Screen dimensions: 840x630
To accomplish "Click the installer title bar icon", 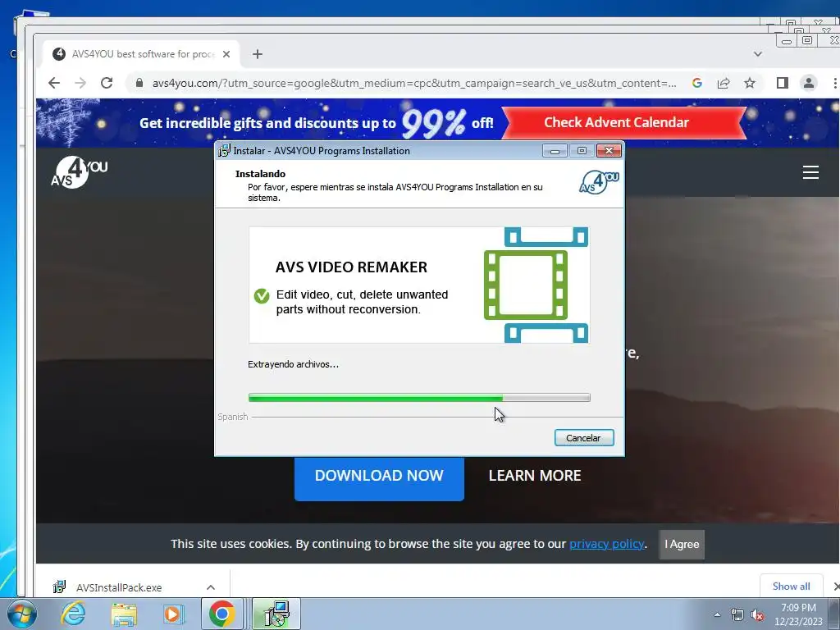I will (x=224, y=151).
